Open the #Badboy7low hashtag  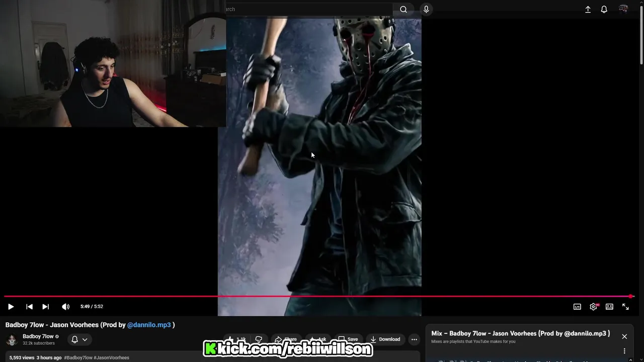click(78, 357)
